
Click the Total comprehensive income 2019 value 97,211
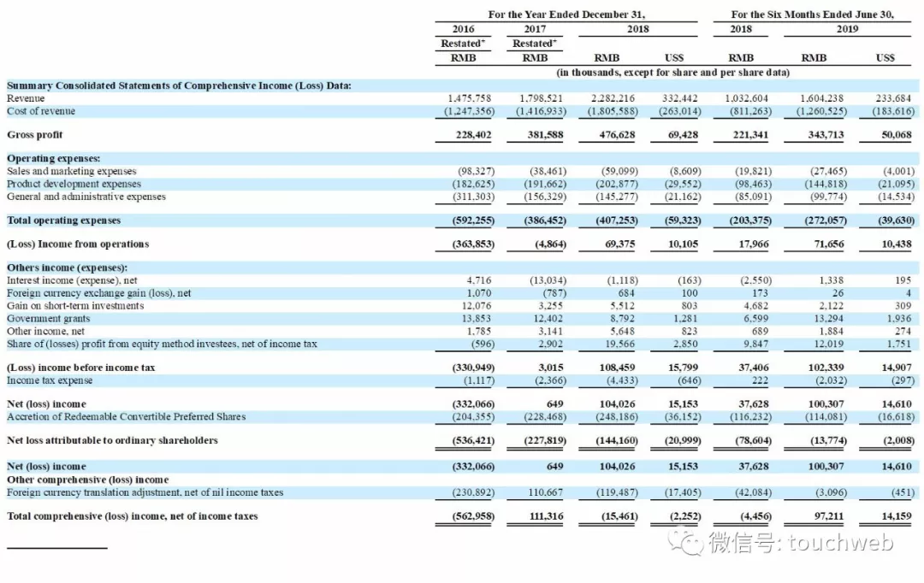tap(828, 516)
